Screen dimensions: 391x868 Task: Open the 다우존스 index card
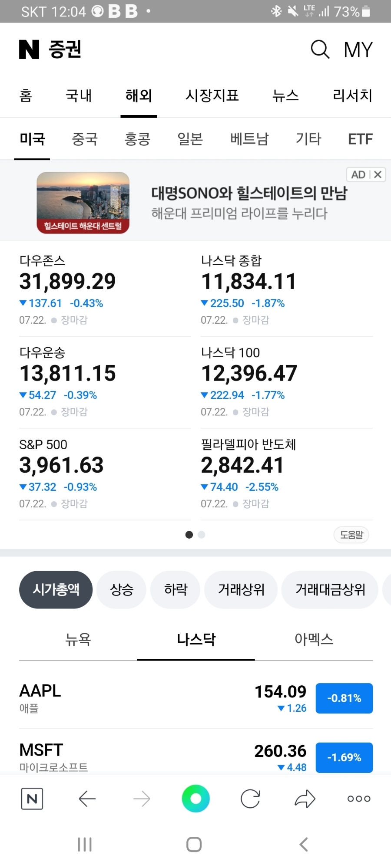click(105, 290)
